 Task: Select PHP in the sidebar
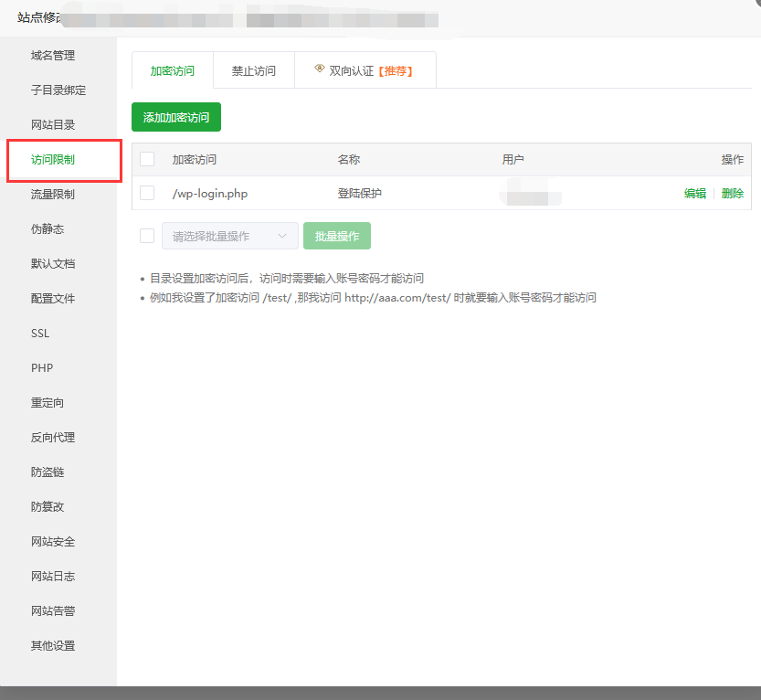click(42, 367)
